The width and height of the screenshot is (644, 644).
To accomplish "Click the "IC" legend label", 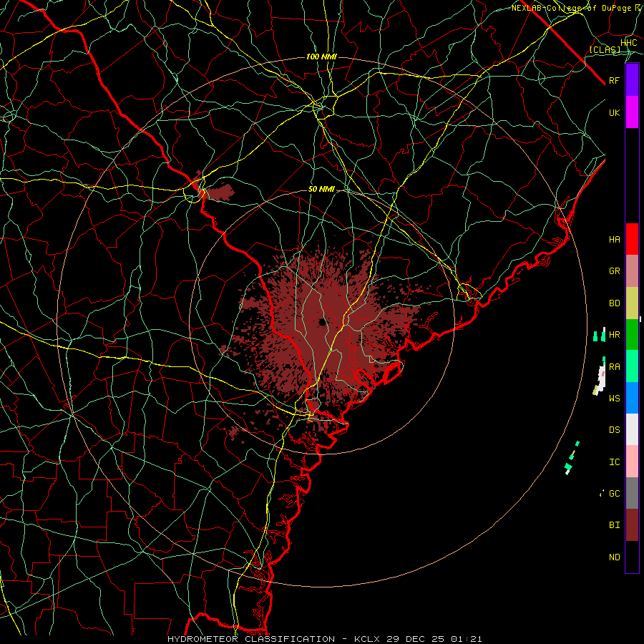I will coord(614,462).
